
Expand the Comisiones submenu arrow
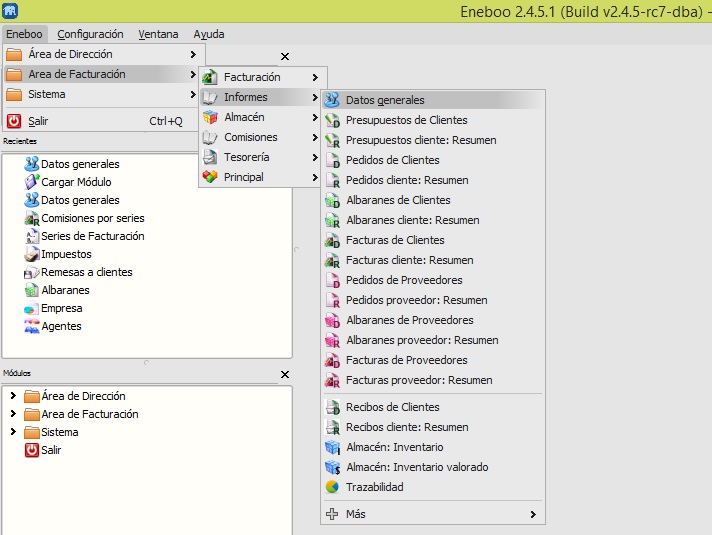(x=315, y=137)
